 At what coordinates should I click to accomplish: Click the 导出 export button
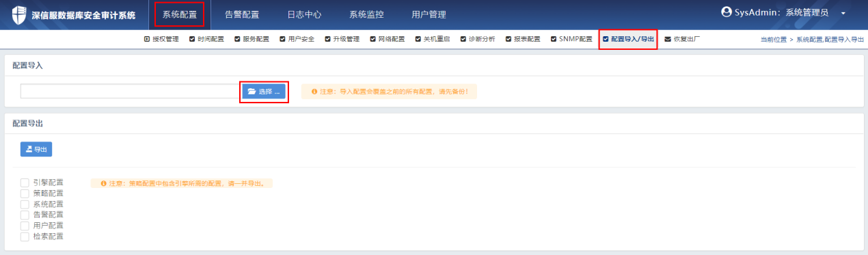click(x=36, y=149)
